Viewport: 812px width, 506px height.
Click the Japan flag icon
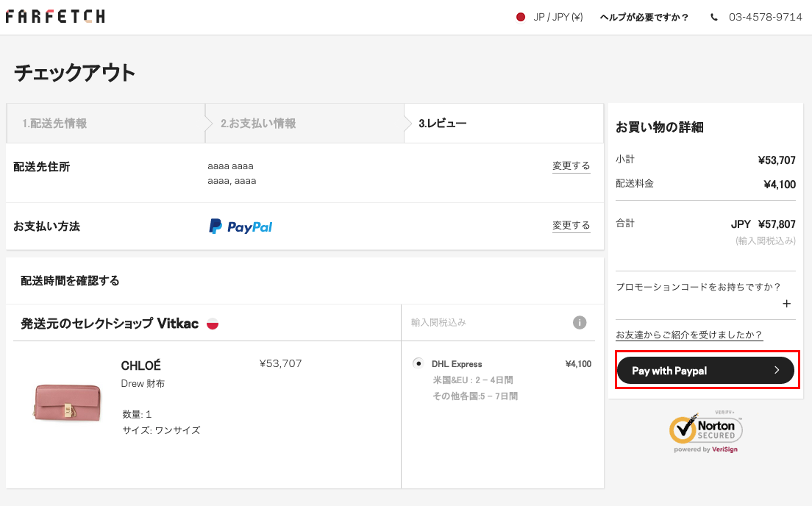pos(521,17)
